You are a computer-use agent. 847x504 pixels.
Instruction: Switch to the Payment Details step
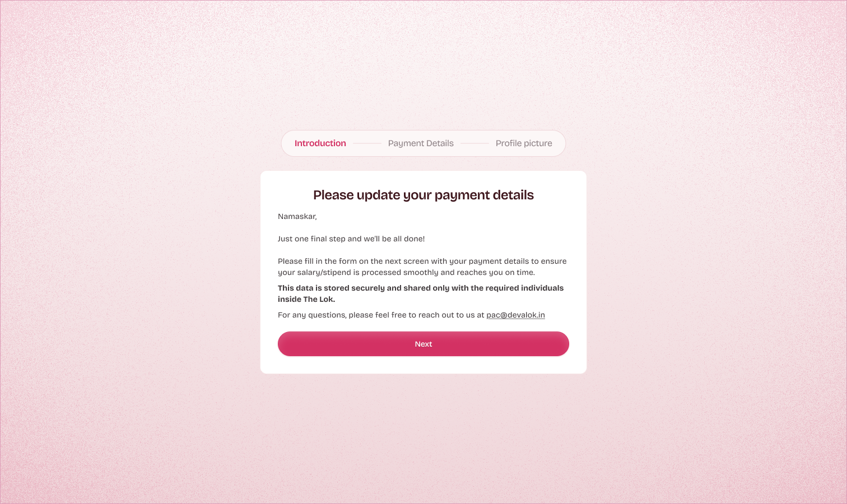(x=421, y=143)
